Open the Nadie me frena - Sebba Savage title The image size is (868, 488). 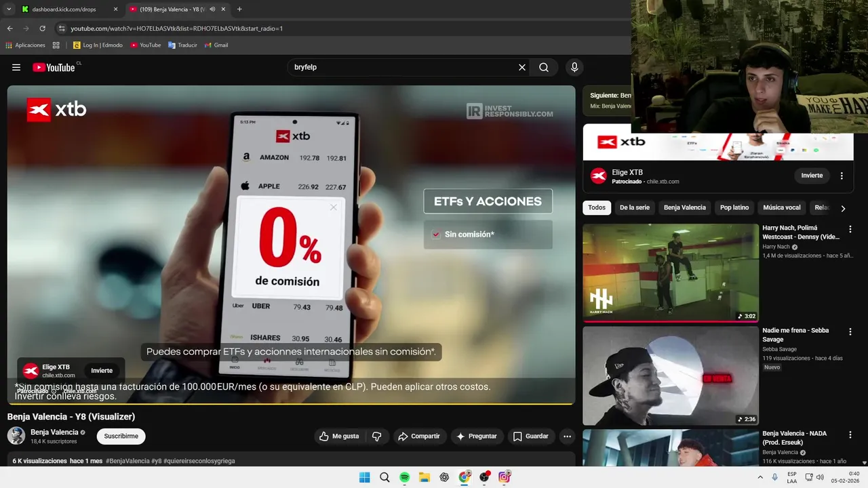point(795,335)
